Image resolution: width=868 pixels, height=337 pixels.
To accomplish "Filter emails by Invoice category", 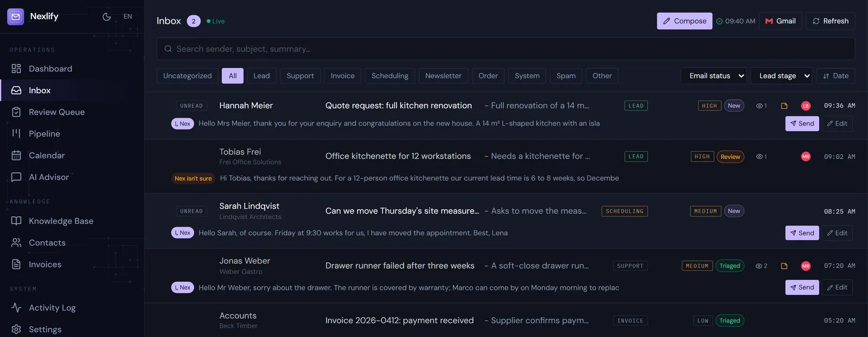I will (x=343, y=76).
